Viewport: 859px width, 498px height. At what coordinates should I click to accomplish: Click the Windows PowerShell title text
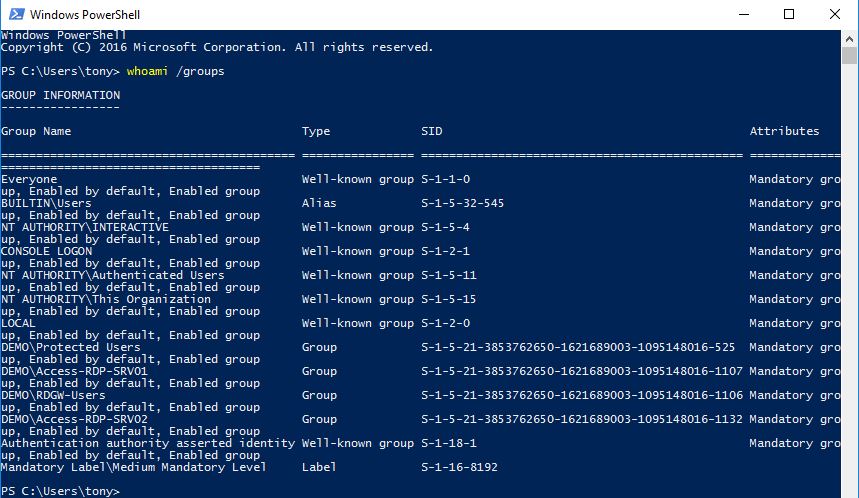coord(85,15)
